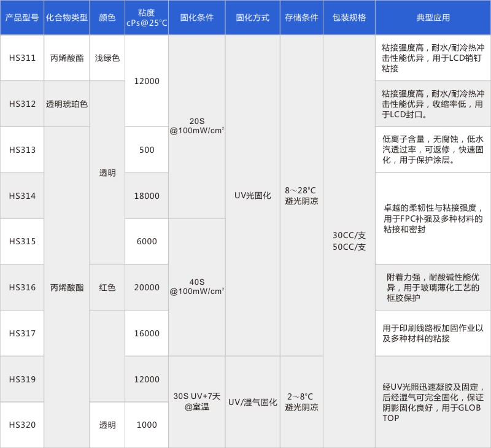This screenshot has width=491, height=448.
Task: Select the 化合物类型 column header
Action: click(67, 18)
